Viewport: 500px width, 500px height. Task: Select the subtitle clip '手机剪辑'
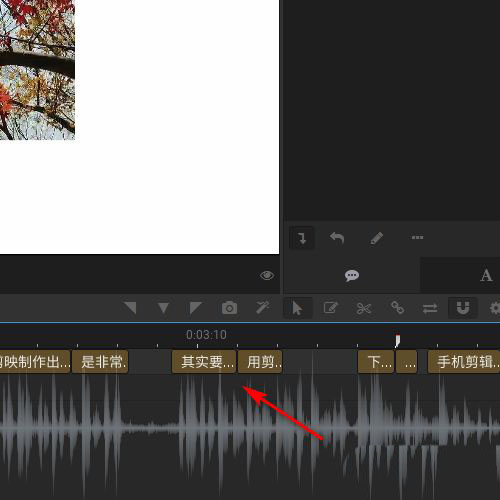pos(464,362)
